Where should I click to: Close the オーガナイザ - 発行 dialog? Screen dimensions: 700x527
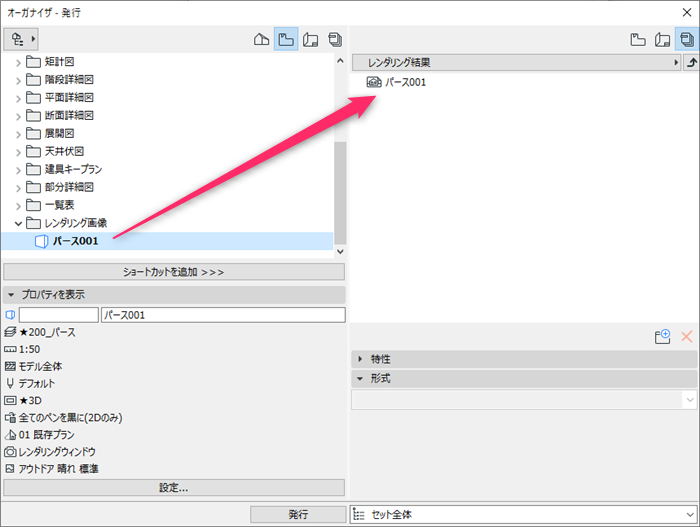tap(687, 13)
